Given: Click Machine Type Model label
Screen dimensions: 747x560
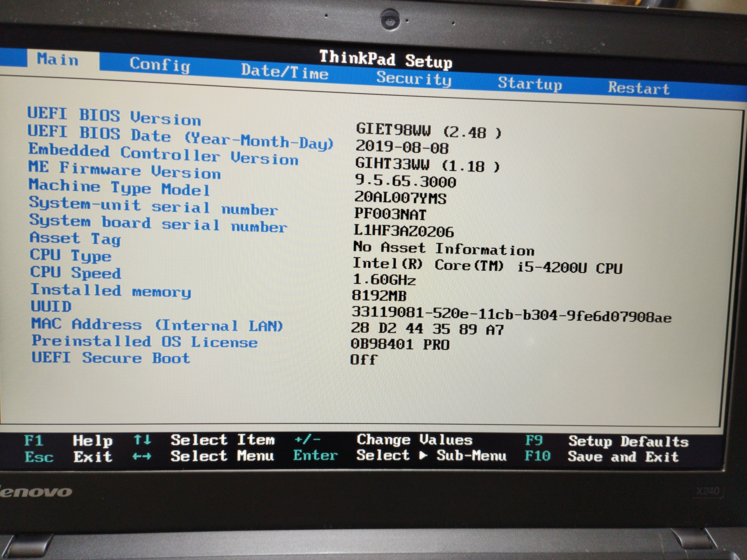Looking at the screenshot, I should 119,187.
